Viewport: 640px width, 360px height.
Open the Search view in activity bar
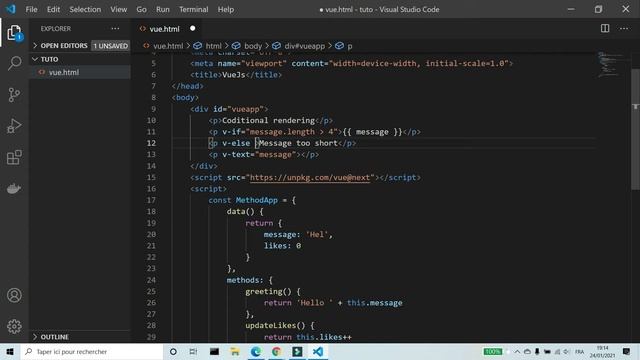click(x=14, y=63)
